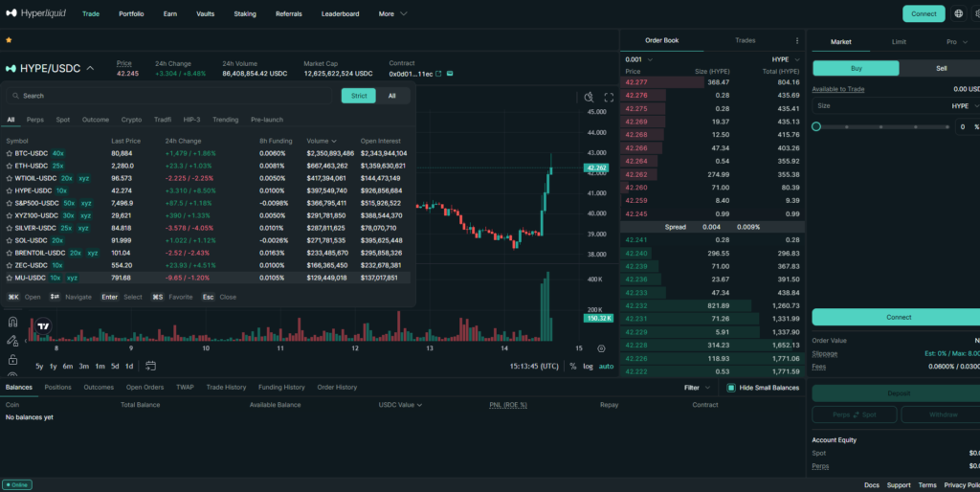Open the Positions tab
The image size is (980, 492).
click(x=57, y=388)
